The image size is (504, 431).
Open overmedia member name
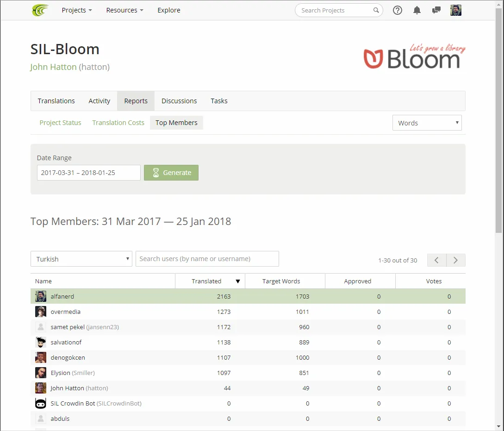pyautogui.click(x=66, y=312)
